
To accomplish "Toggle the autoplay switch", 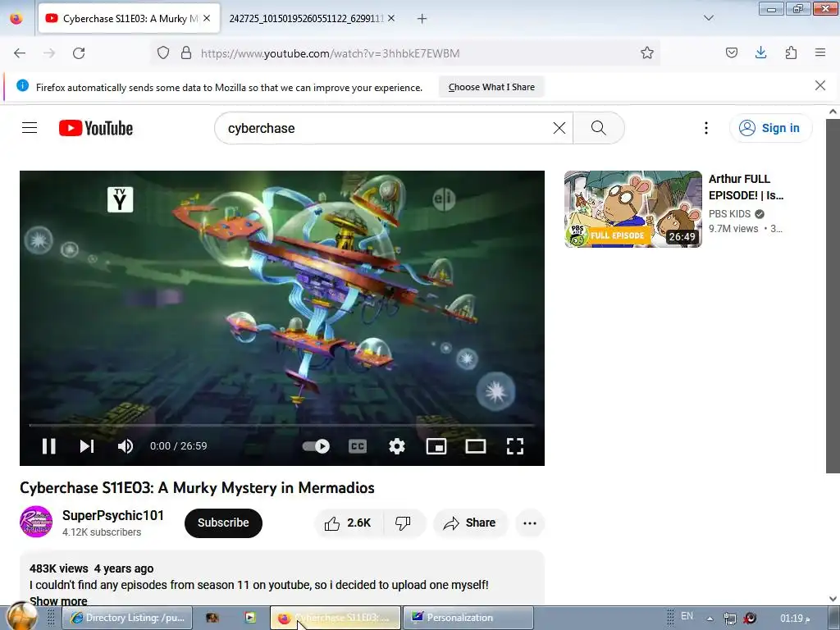I will (316, 446).
